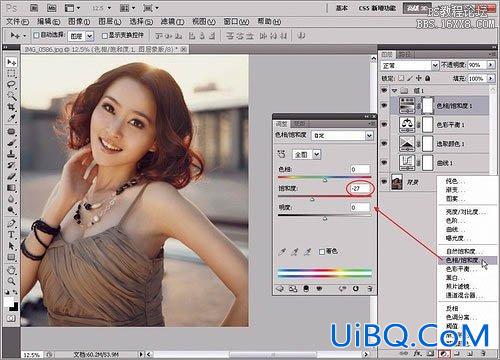Image resolution: width=500 pixels, height=360 pixels.
Task: Select the Lasso tool
Action: (11, 84)
